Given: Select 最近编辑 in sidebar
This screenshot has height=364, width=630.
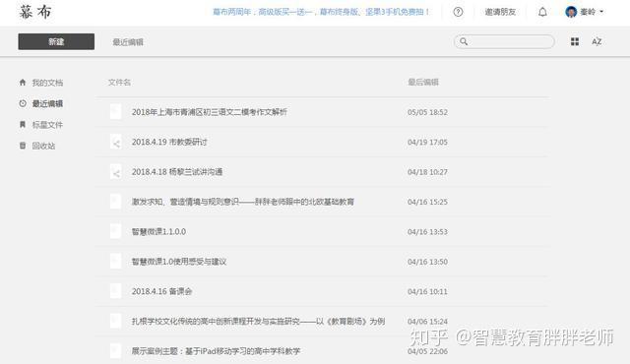Looking at the screenshot, I should 47,103.
